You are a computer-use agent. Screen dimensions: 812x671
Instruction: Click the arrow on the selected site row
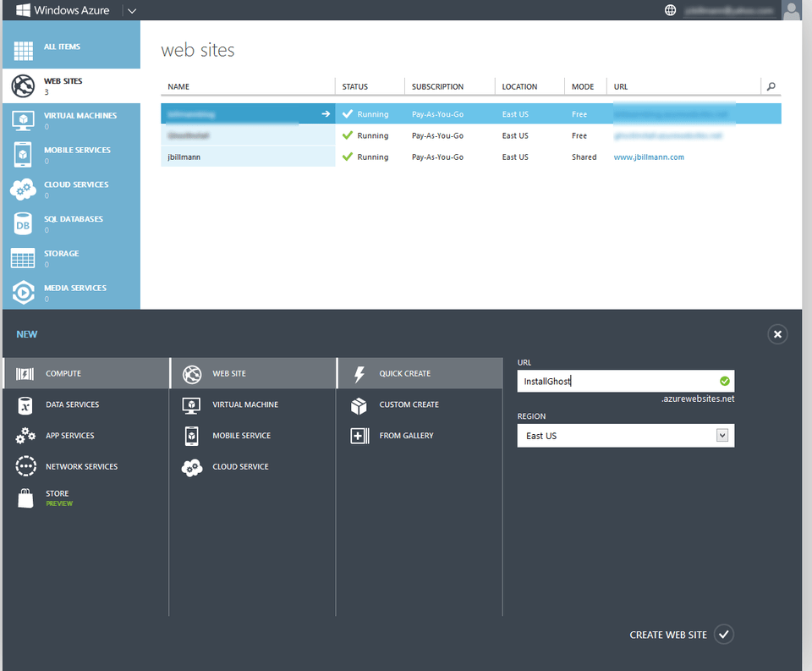326,113
